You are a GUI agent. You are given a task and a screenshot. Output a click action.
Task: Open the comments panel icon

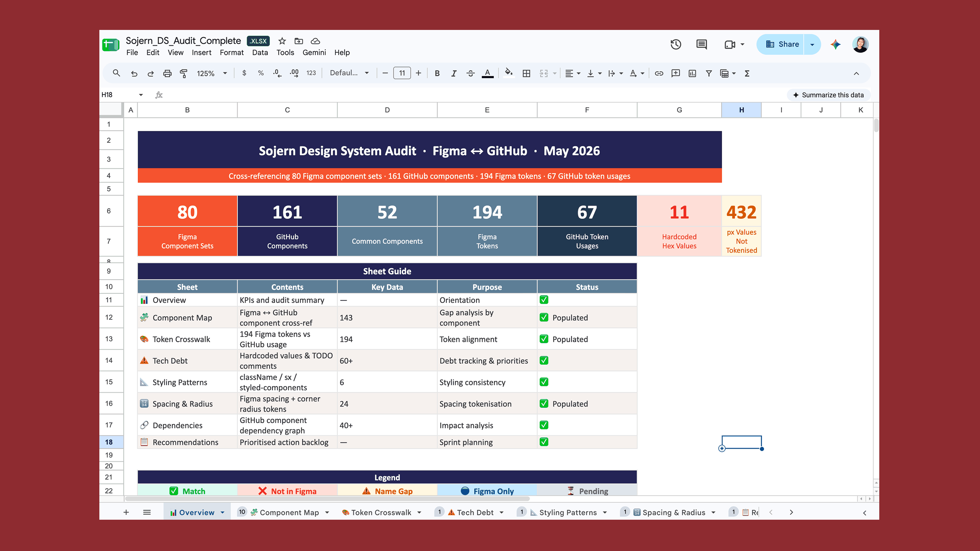point(702,45)
